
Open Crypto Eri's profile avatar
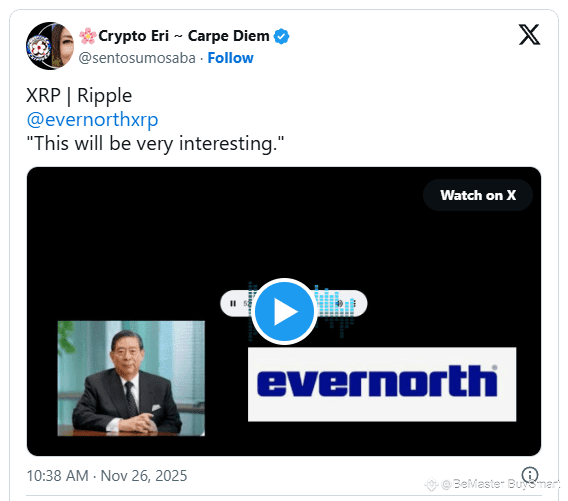coord(50,46)
